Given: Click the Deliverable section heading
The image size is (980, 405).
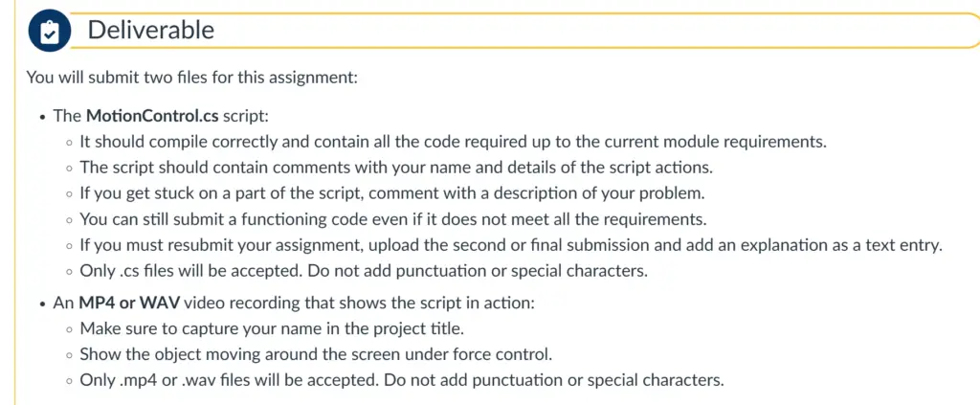Looking at the screenshot, I should [x=150, y=30].
